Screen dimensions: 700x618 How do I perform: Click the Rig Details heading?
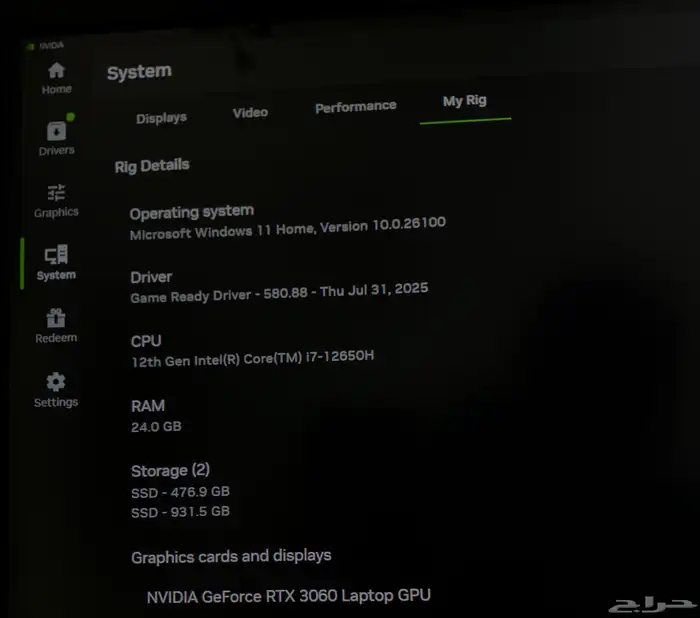(x=152, y=166)
